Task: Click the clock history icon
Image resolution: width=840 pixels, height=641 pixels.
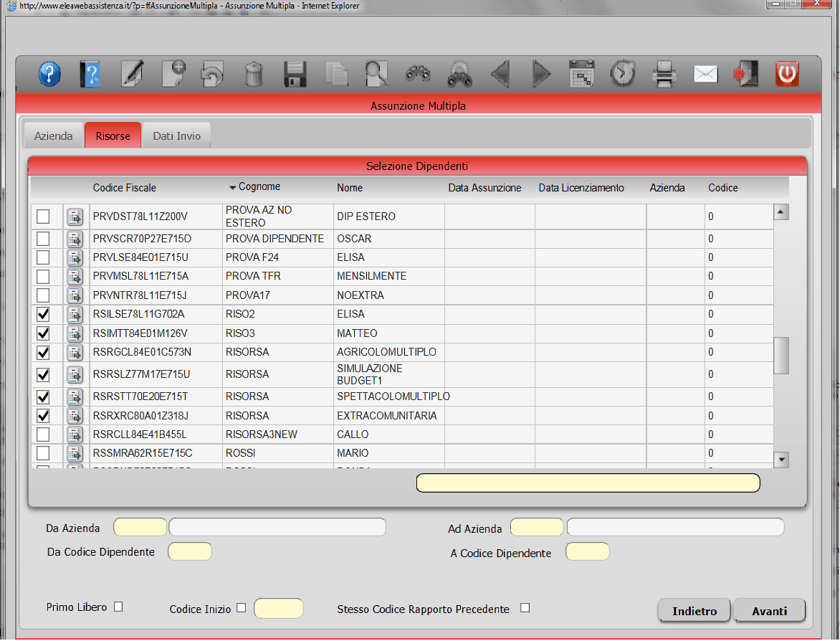Action: [623, 74]
